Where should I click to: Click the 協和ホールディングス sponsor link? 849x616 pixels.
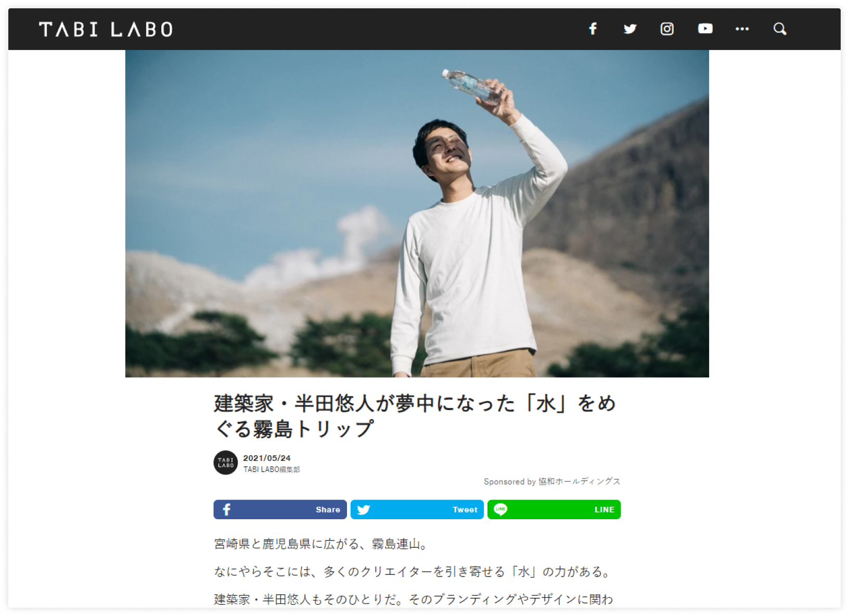(x=579, y=481)
